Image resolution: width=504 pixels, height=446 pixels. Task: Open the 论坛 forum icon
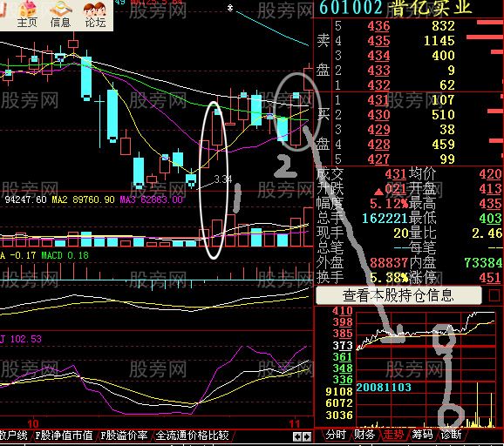tap(95, 15)
